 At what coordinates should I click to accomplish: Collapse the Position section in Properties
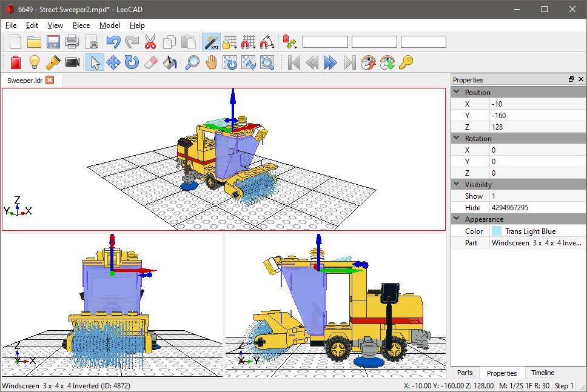456,92
